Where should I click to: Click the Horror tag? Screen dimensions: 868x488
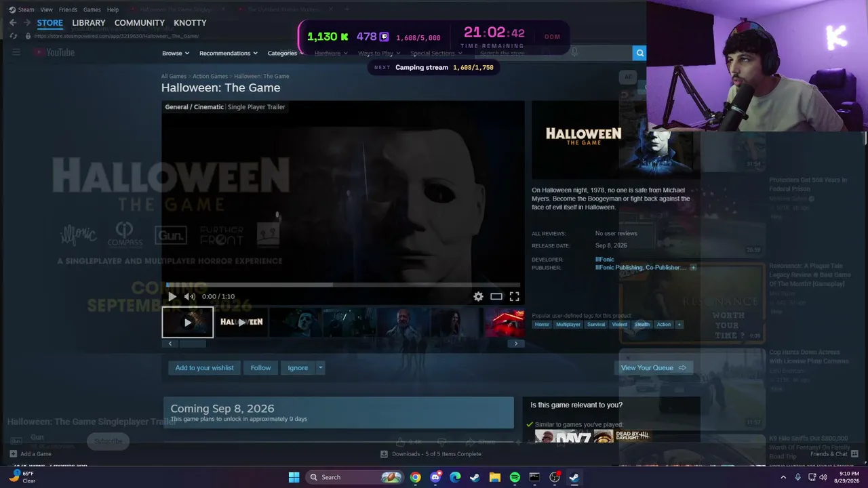click(542, 325)
